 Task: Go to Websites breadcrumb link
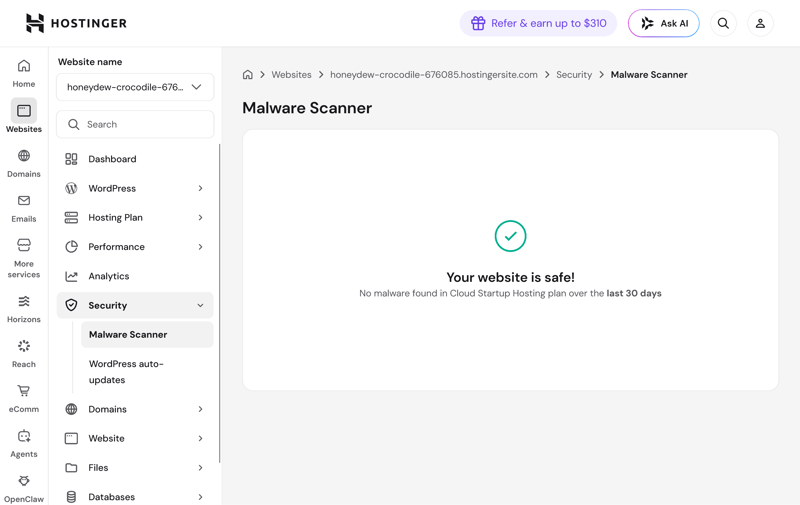click(x=291, y=74)
